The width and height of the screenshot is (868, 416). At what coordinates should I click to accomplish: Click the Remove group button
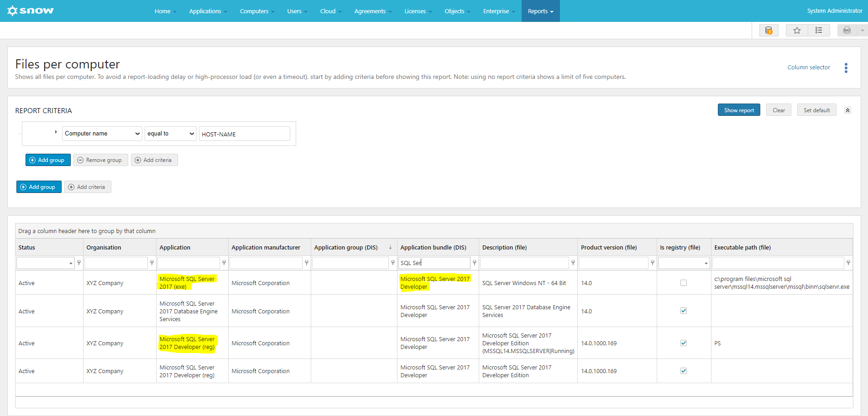click(100, 160)
